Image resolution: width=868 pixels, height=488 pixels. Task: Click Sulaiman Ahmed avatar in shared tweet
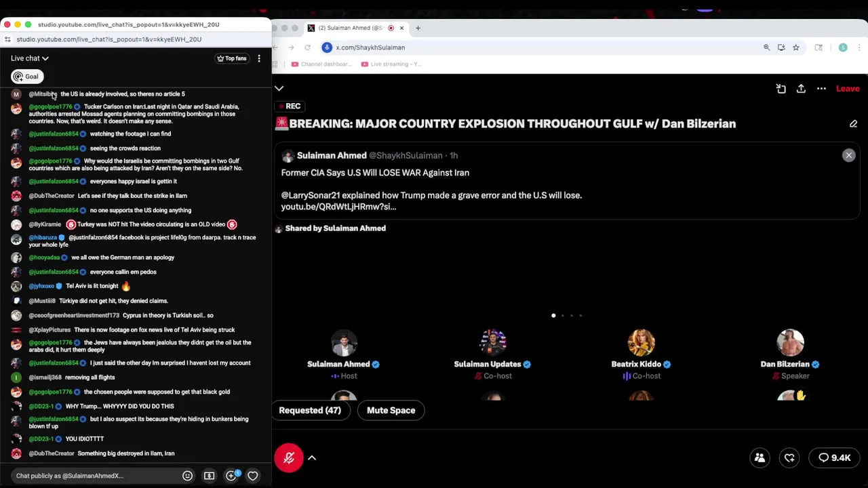[288, 156]
